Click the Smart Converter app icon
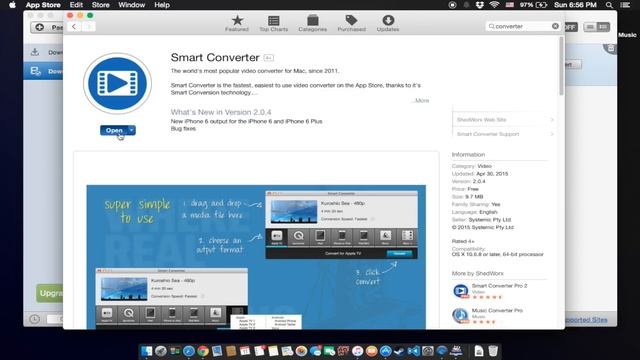The image size is (640, 360). [x=118, y=83]
